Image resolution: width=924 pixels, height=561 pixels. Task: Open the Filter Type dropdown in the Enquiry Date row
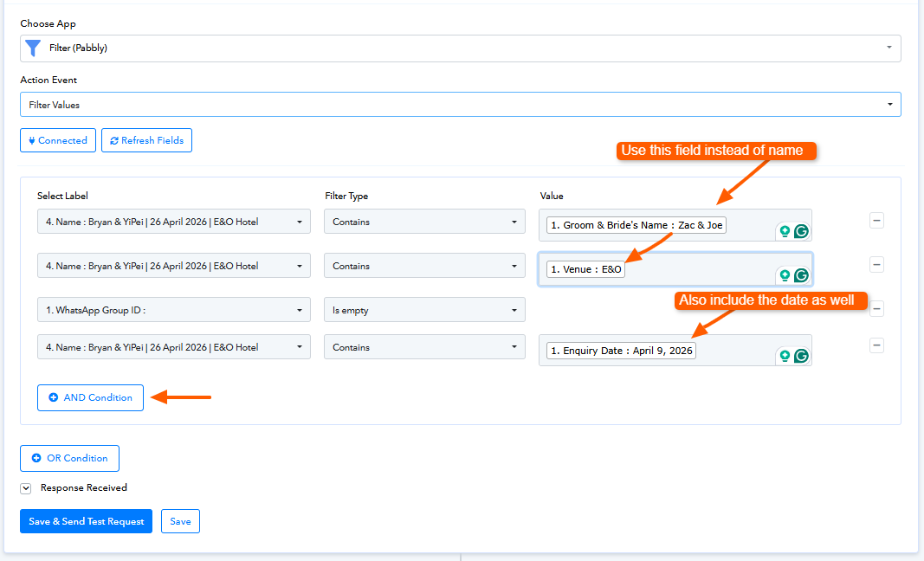click(x=424, y=347)
